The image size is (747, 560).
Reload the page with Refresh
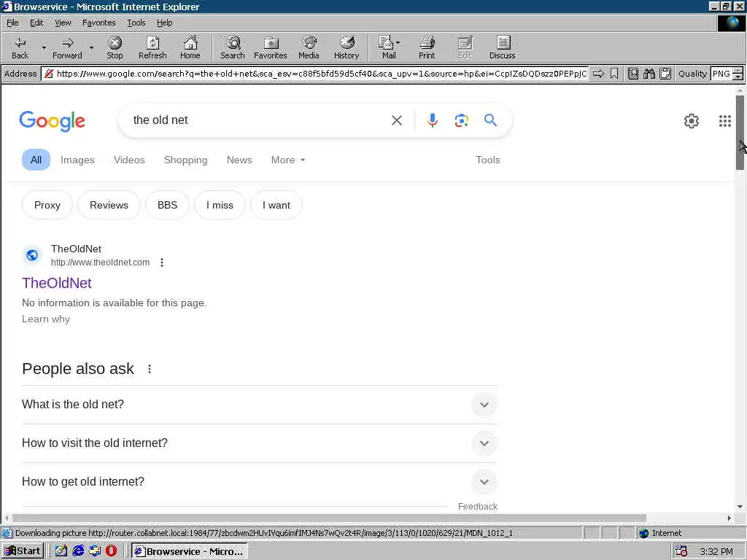[152, 48]
